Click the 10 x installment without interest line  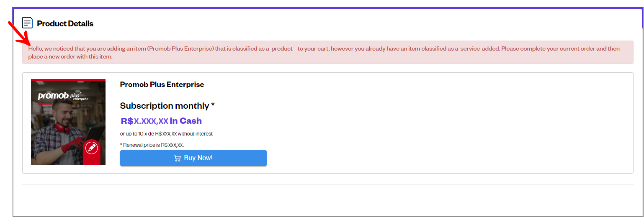click(166, 134)
